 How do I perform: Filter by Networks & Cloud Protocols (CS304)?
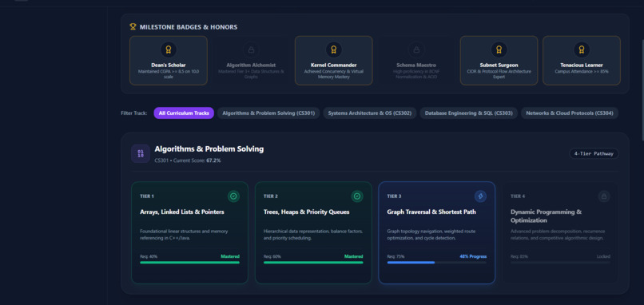(x=570, y=113)
